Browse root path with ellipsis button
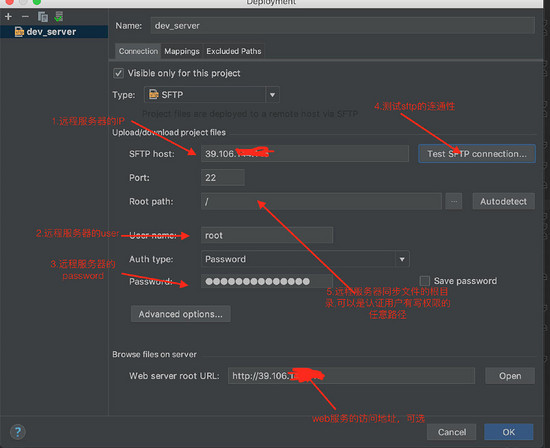 point(454,201)
